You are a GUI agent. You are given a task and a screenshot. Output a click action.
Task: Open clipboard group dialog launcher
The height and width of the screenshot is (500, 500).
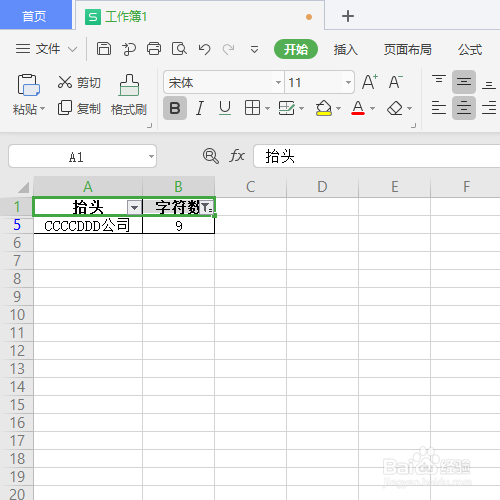[150, 126]
